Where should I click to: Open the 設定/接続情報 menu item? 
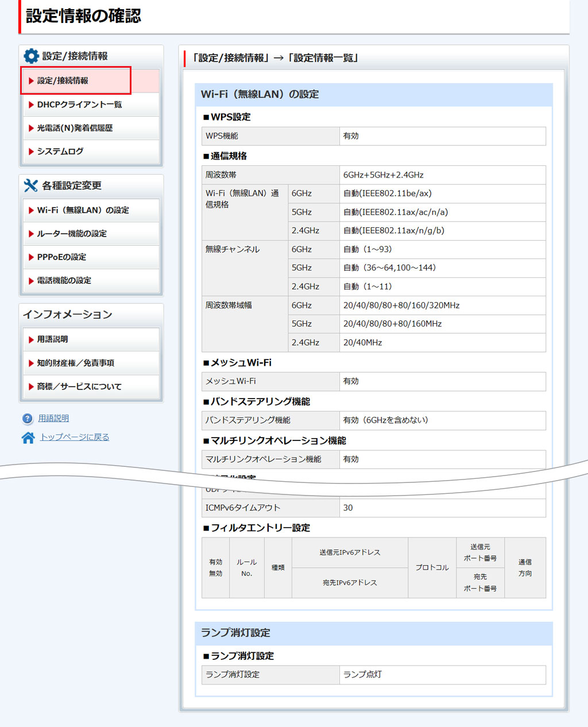[63, 81]
